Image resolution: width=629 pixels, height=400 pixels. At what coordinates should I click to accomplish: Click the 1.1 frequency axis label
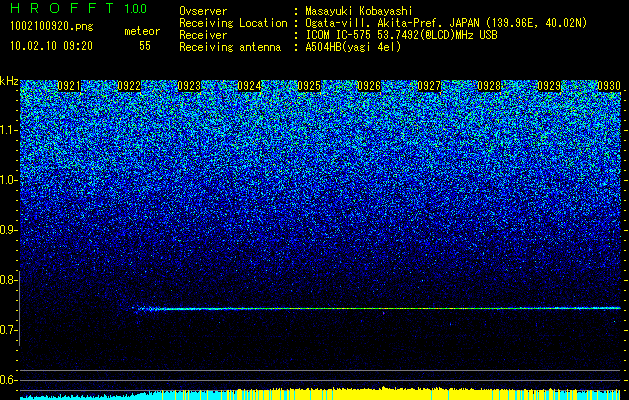(x=8, y=130)
